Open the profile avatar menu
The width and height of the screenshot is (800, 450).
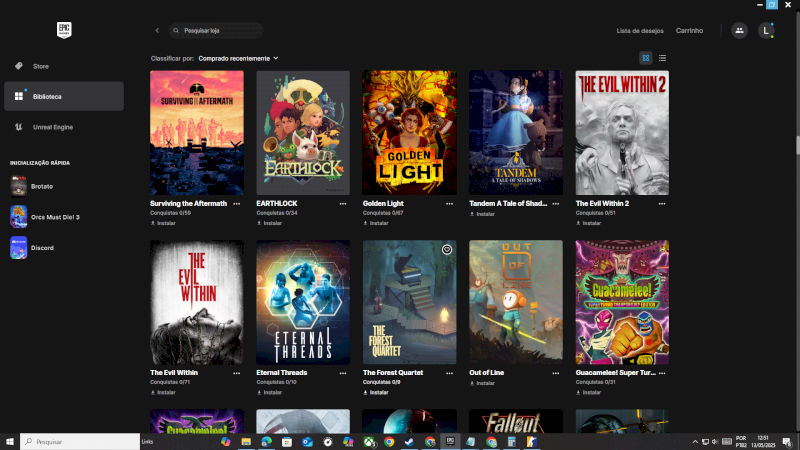(x=766, y=31)
